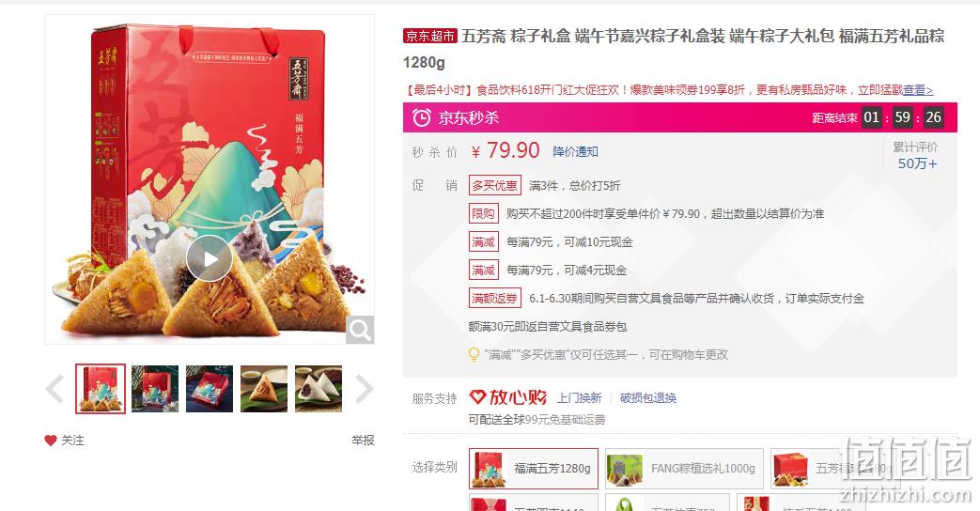This screenshot has height=511, width=980.
Task: Select the single zongzi on leaf thumbnail
Action: point(264,389)
